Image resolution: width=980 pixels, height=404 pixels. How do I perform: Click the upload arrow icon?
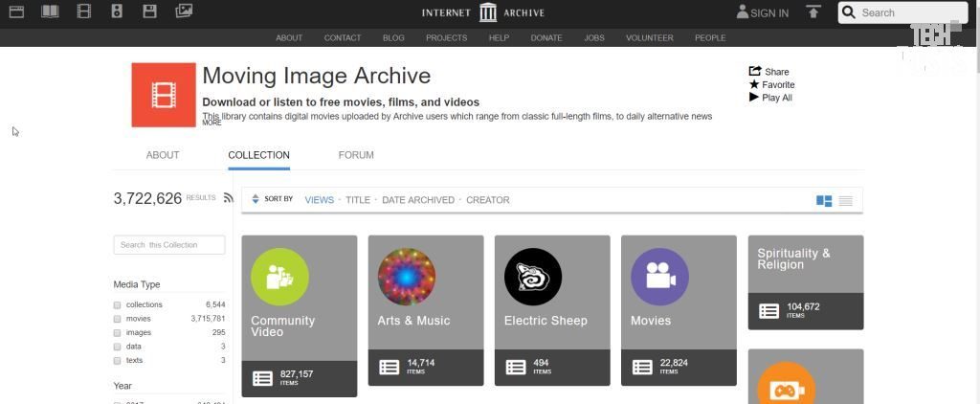pos(813,11)
